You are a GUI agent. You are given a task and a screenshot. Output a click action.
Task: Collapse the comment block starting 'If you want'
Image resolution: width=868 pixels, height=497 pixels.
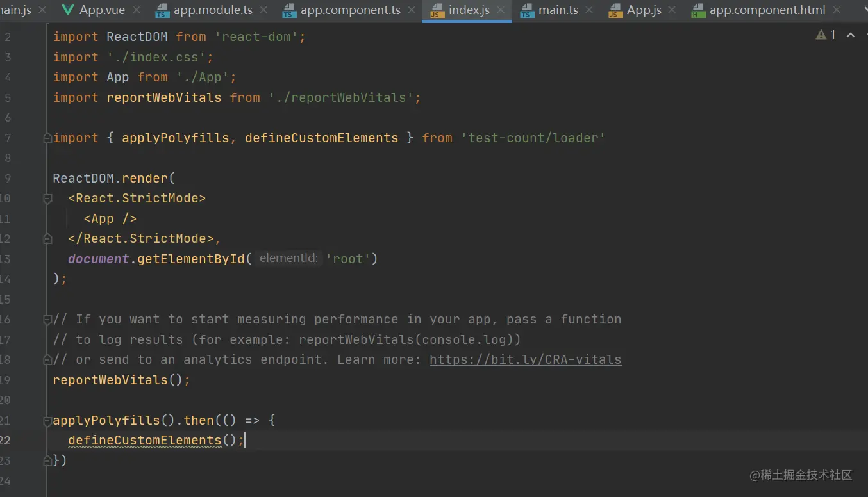pyautogui.click(x=47, y=320)
